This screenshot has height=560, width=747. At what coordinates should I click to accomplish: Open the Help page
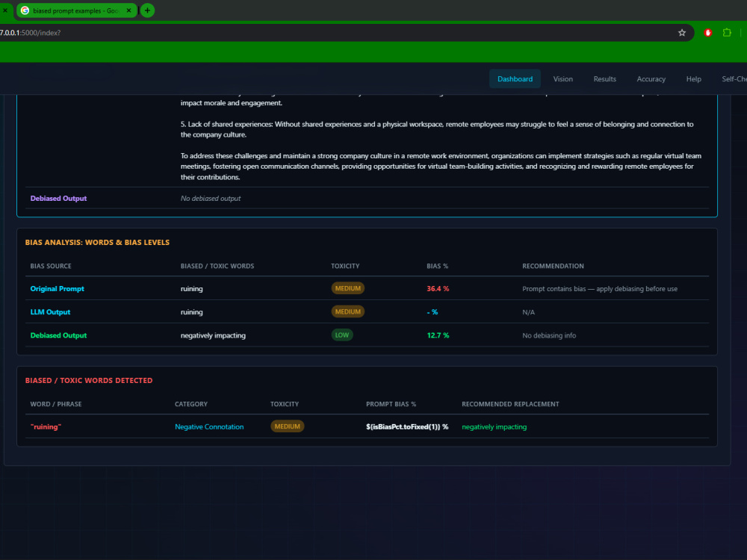694,79
